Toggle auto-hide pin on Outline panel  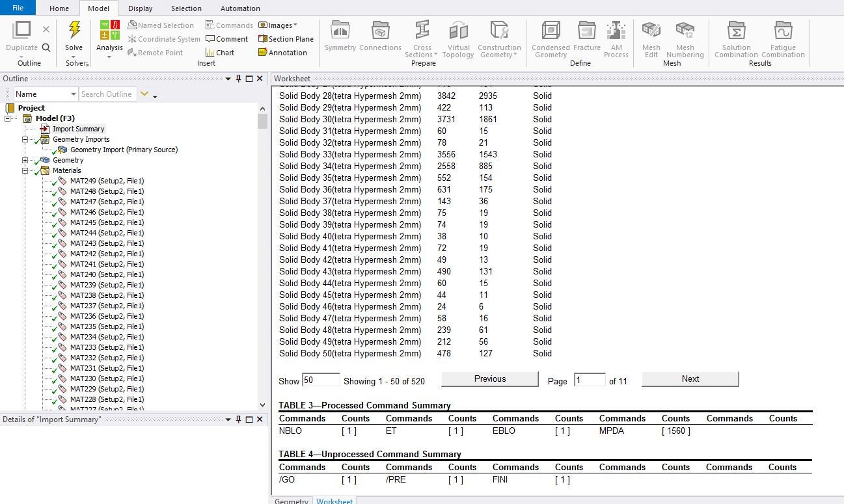(239, 79)
